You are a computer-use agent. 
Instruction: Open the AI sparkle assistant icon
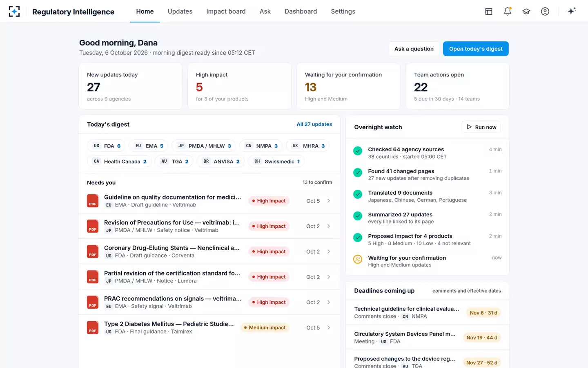572,11
